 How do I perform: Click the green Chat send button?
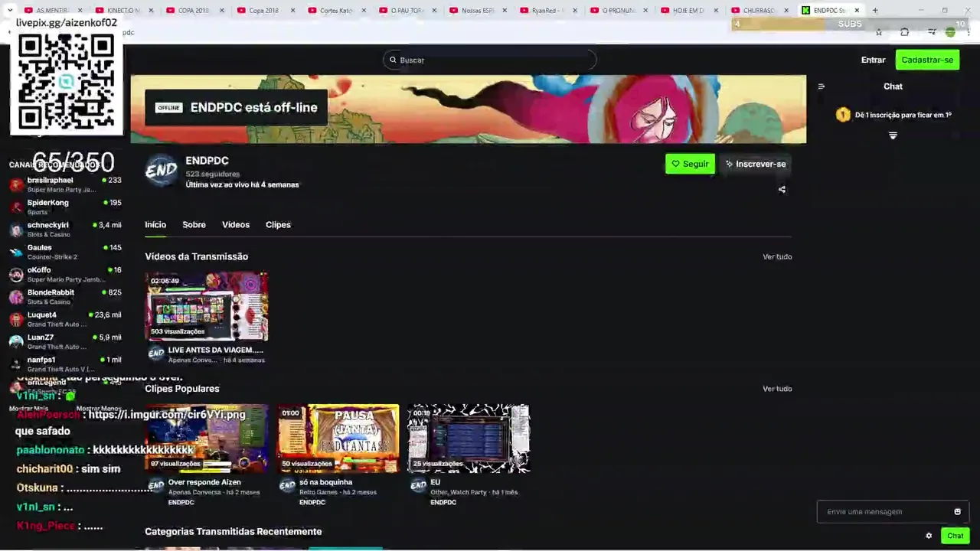[x=954, y=536]
